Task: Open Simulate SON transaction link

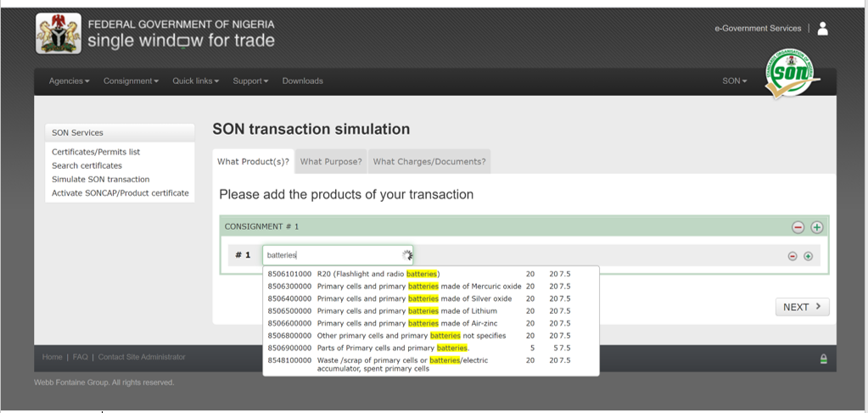Action: (101, 180)
